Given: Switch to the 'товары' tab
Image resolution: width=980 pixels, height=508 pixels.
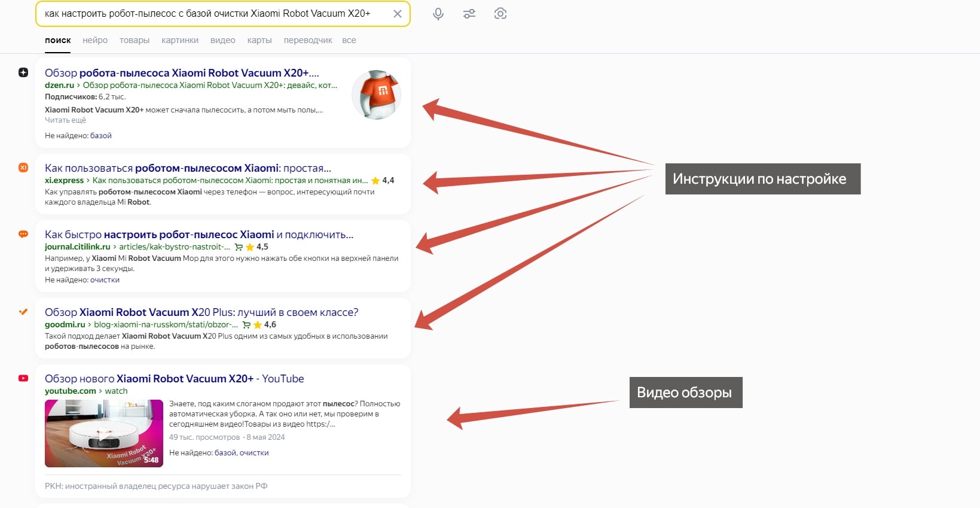Looking at the screenshot, I should (135, 40).
